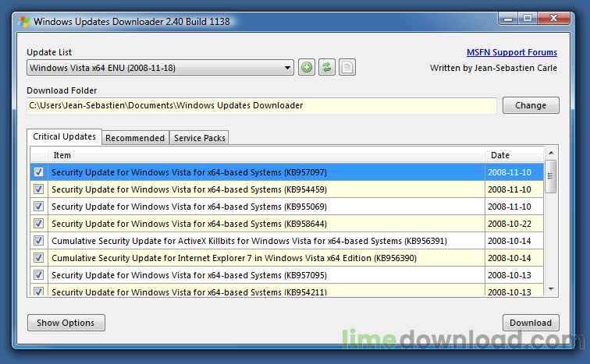Click the Show Options button
This screenshot has width=590, height=364.
point(66,323)
